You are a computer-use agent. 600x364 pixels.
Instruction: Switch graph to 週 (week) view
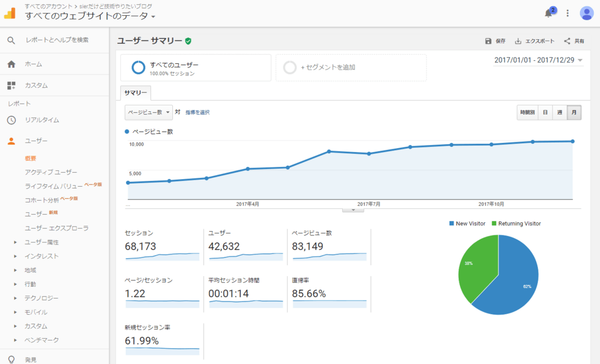(560, 112)
